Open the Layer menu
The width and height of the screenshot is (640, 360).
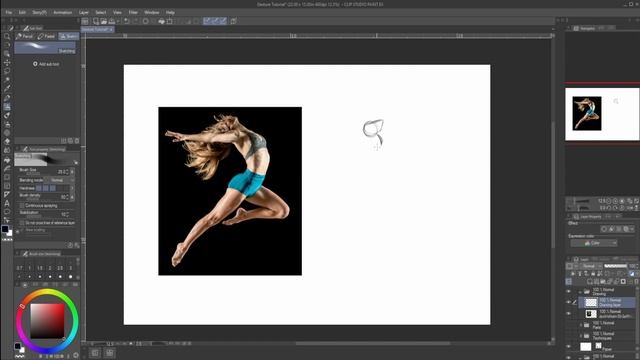84,13
